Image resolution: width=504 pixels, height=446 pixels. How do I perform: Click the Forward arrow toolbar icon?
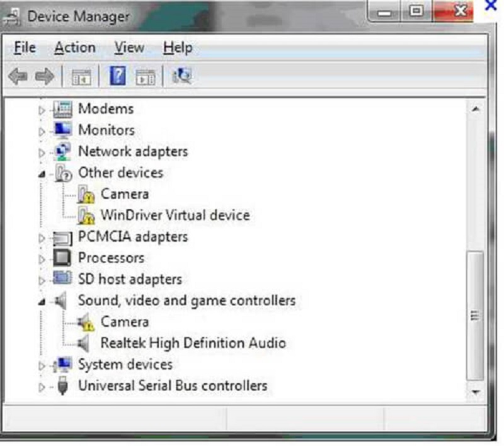[44, 77]
